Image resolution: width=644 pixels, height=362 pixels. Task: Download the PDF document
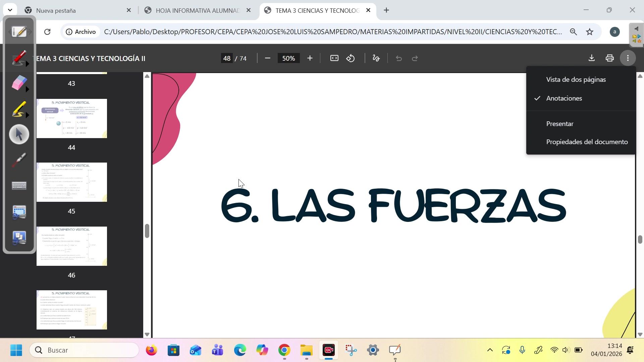coord(592,58)
